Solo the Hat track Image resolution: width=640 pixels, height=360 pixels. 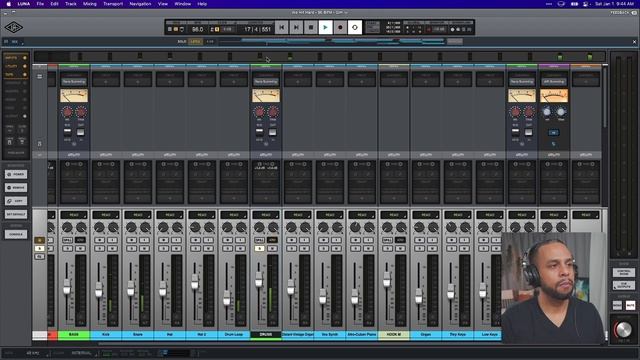[163, 248]
